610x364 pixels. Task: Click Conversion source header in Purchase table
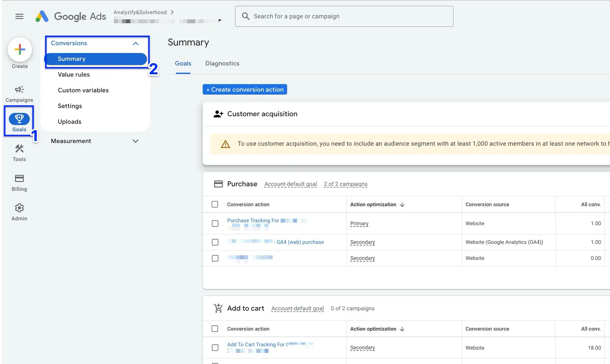point(487,204)
